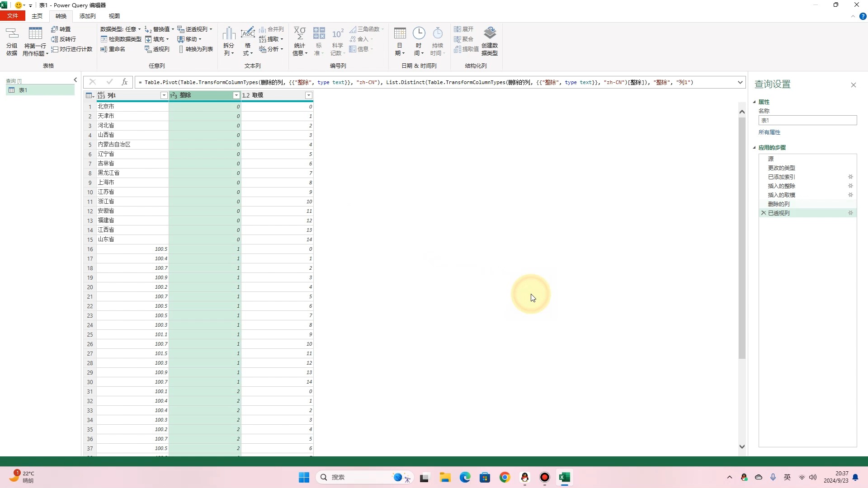Click the 分组依据 (Group By) icon
This screenshot has height=488, width=868.
click(x=12, y=39)
